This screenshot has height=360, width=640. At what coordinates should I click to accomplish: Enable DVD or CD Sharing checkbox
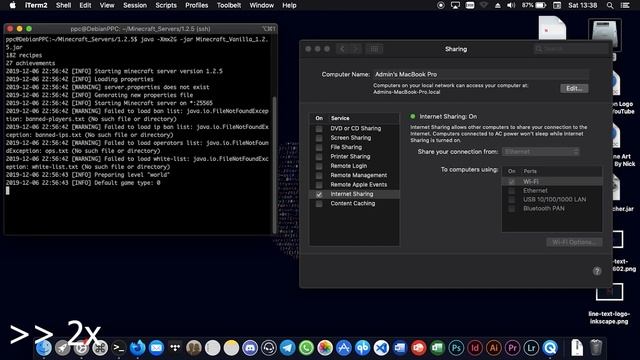coord(319,129)
